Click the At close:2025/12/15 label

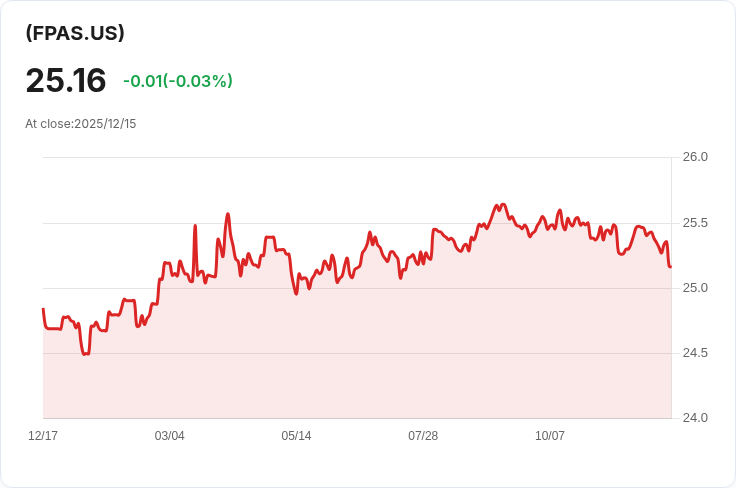(x=81, y=124)
